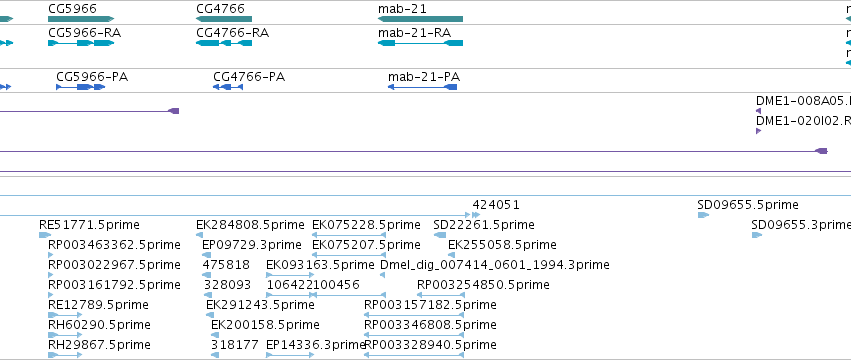Viewport: 851px width, 360px height.
Task: Click the CG5966-RA transcript glyph
Action: pos(81,43)
